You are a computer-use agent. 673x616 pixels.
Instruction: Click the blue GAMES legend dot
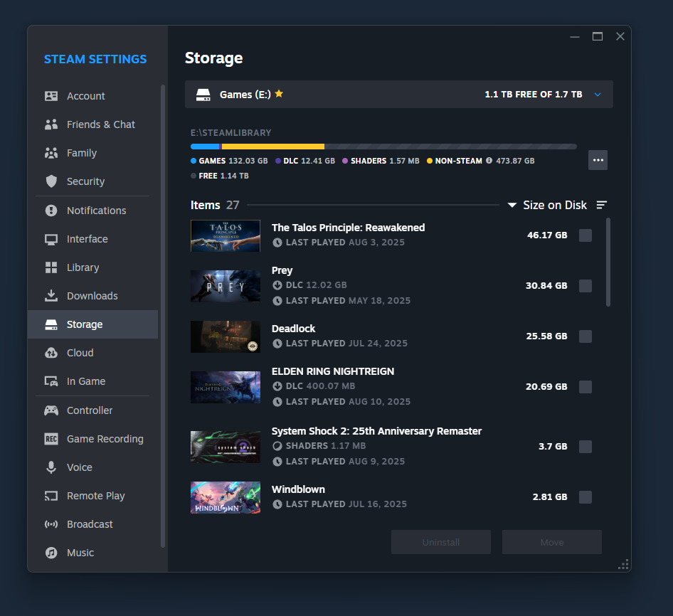[194, 161]
